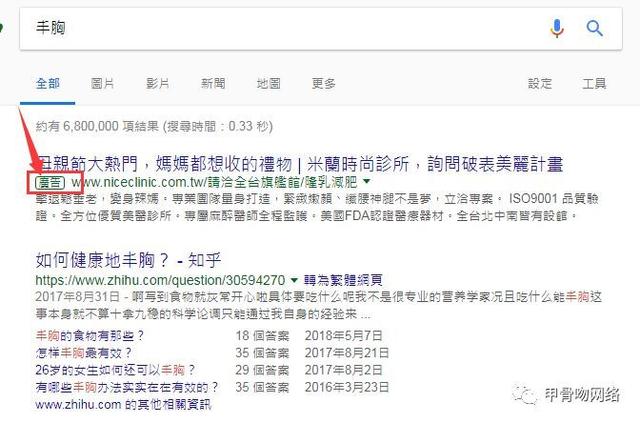
Task: Click the www.niceclinic.com.tw green URL
Action: tap(214, 182)
